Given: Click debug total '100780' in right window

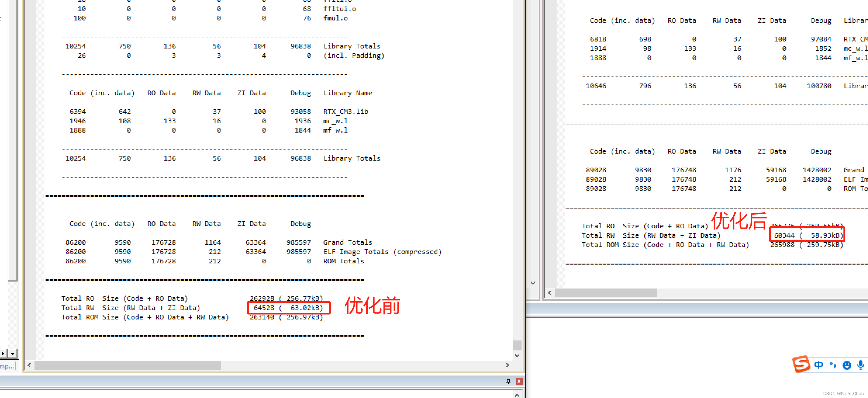Looking at the screenshot, I should tap(819, 86).
